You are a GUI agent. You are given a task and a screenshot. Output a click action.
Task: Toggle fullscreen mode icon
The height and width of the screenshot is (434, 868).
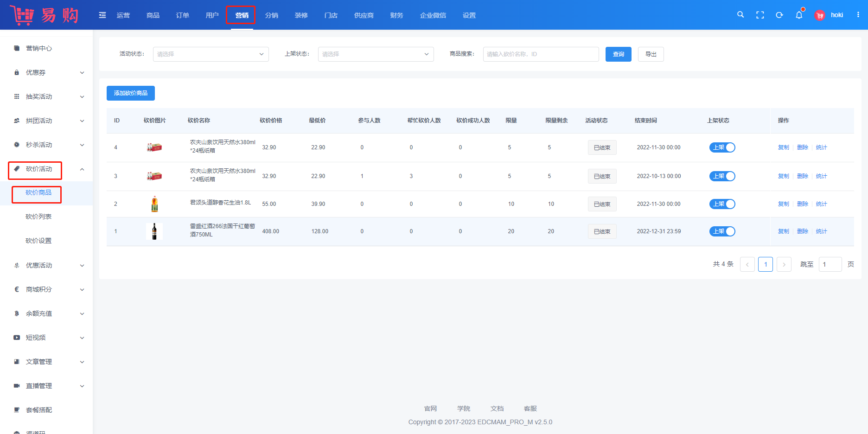pos(760,15)
